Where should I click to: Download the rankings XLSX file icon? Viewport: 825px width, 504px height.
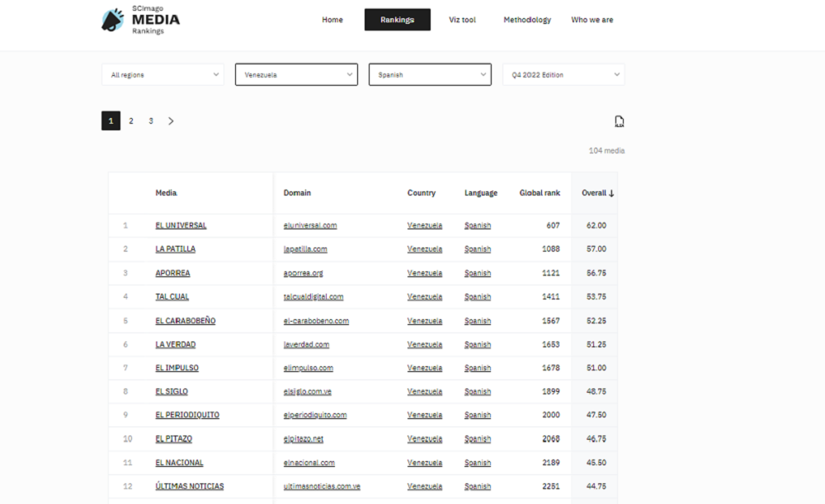click(619, 122)
